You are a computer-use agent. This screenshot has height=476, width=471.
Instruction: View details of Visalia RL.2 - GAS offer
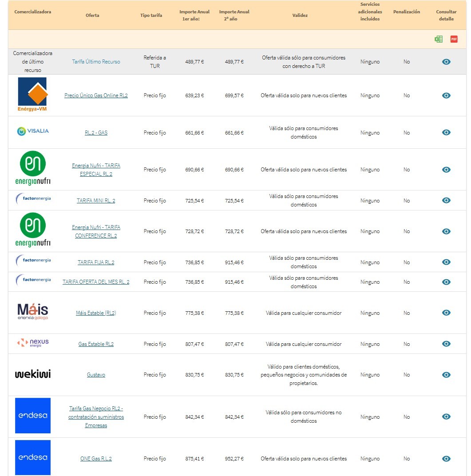446,132
